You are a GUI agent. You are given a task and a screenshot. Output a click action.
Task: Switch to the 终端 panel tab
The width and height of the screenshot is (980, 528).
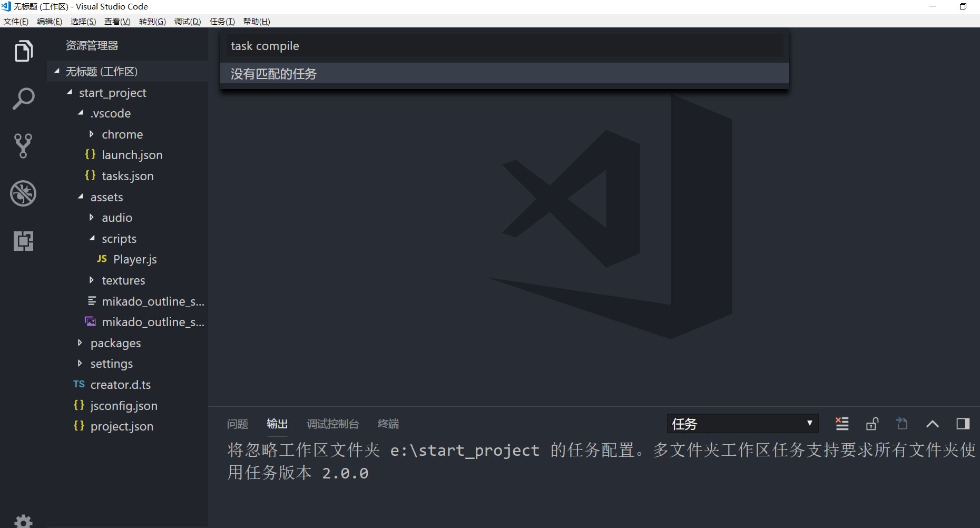point(388,424)
